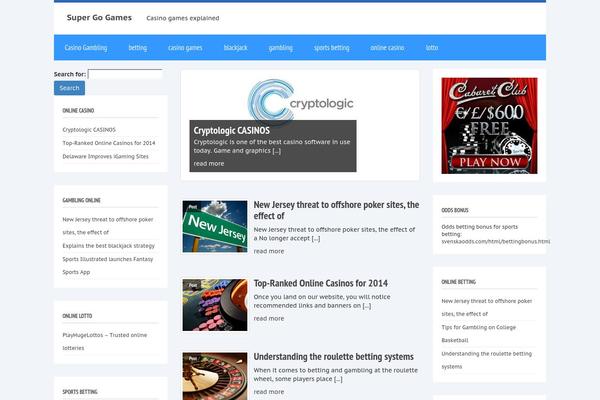Click the Sports Betting widget heading
The width and height of the screenshot is (600, 400).
pos(80,392)
